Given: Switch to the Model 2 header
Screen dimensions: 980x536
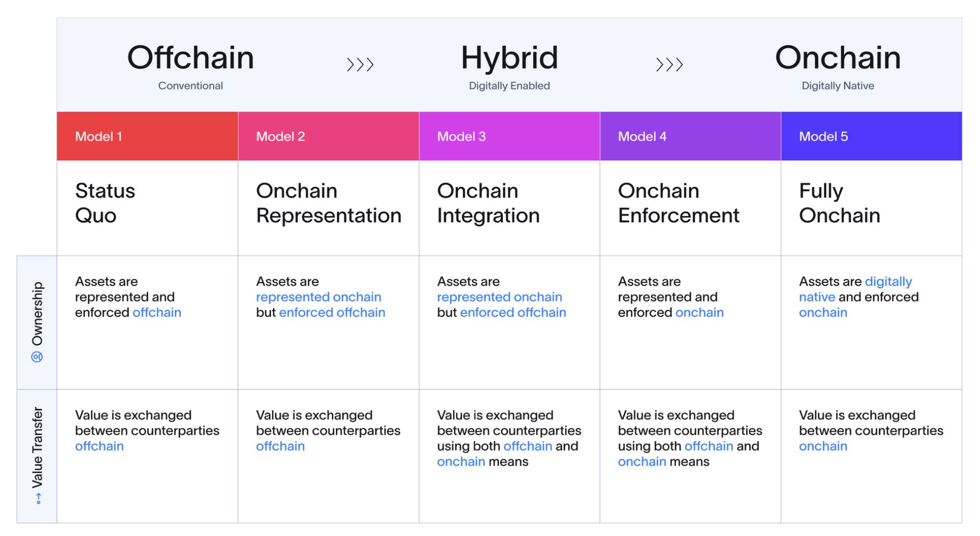Looking at the screenshot, I should (x=328, y=136).
